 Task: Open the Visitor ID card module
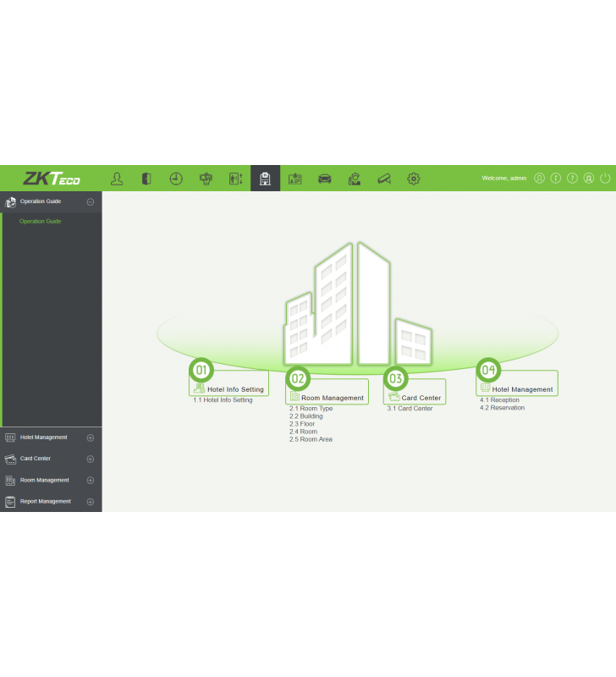coord(294,179)
